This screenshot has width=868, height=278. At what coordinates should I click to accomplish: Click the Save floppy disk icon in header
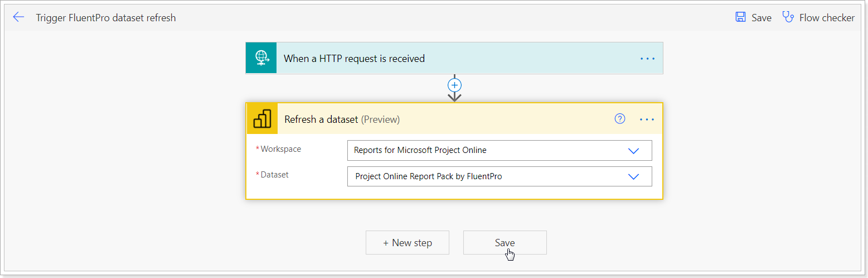(740, 17)
